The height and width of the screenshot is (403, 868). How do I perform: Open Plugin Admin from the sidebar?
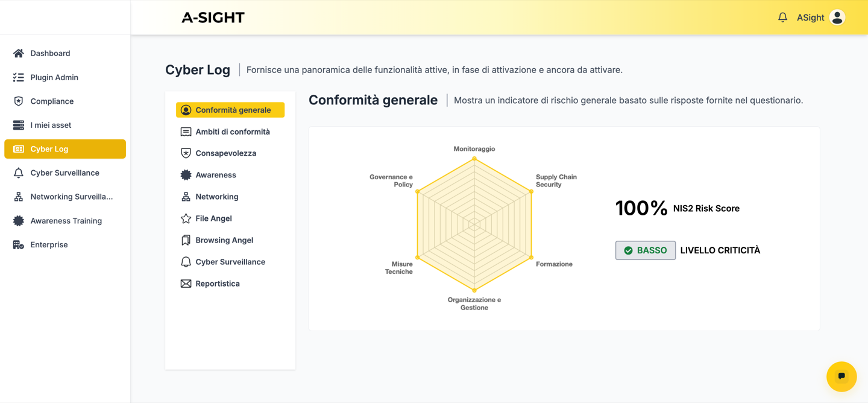coord(54,77)
